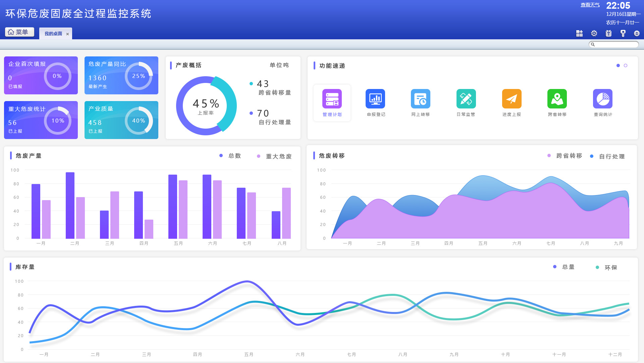Image resolution: width=644 pixels, height=363 pixels.
Task: Click the add widget grid icon
Action: click(579, 33)
